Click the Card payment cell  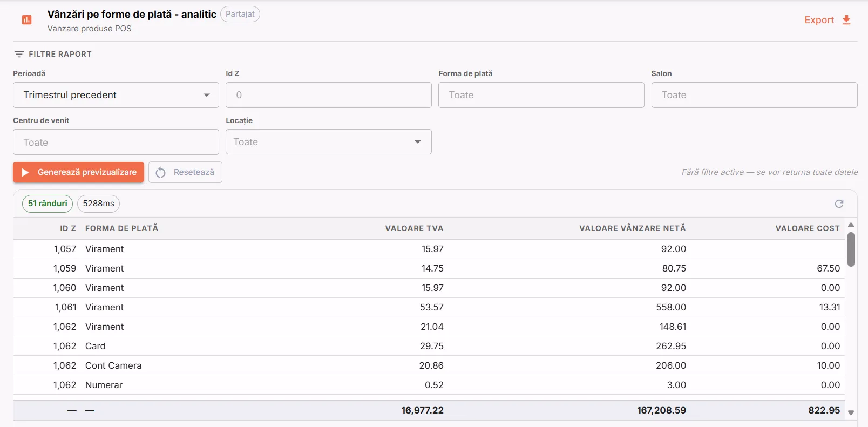point(96,346)
